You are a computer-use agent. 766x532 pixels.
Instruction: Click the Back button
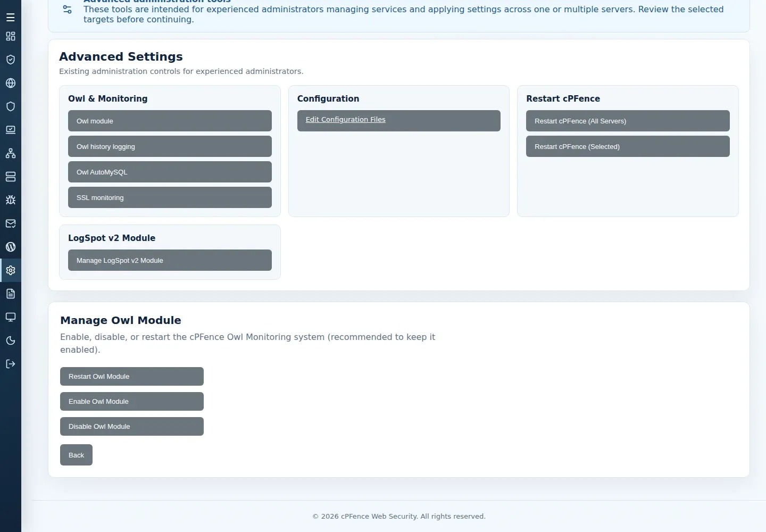(76, 455)
